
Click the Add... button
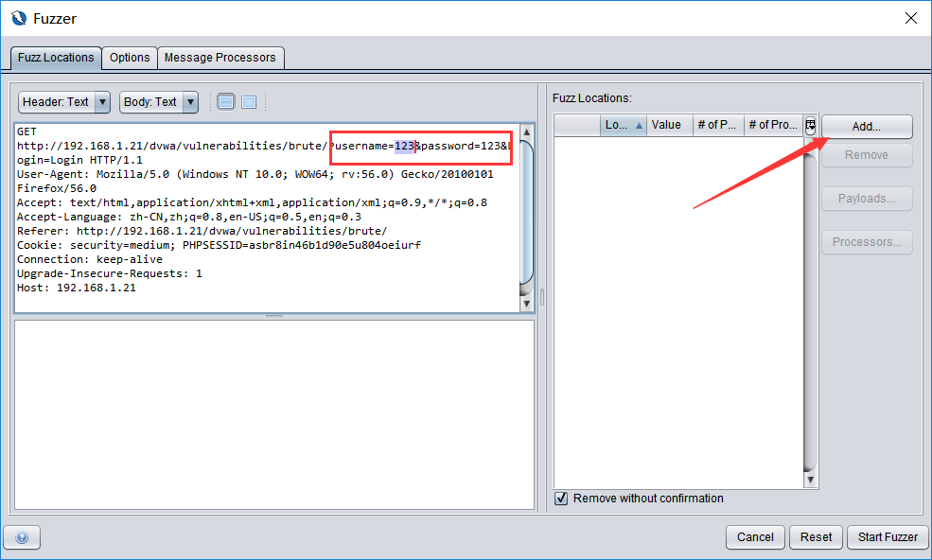pyautogui.click(x=866, y=126)
